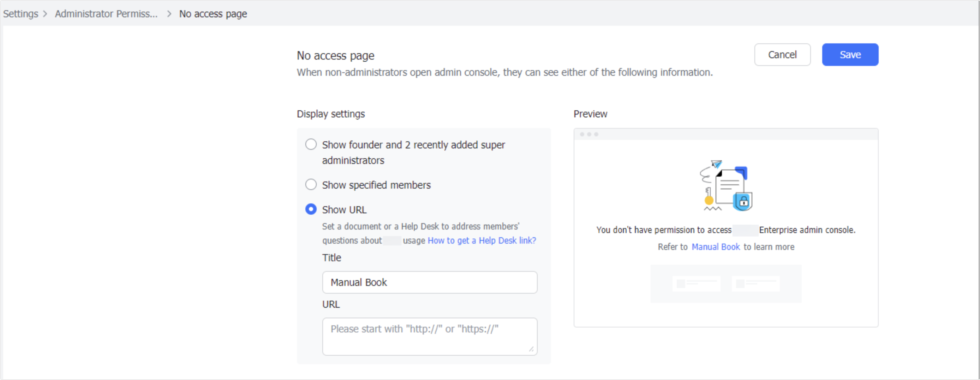Viewport: 980px width, 380px height.
Task: Open Settings from the breadcrumb
Action: click(21, 14)
